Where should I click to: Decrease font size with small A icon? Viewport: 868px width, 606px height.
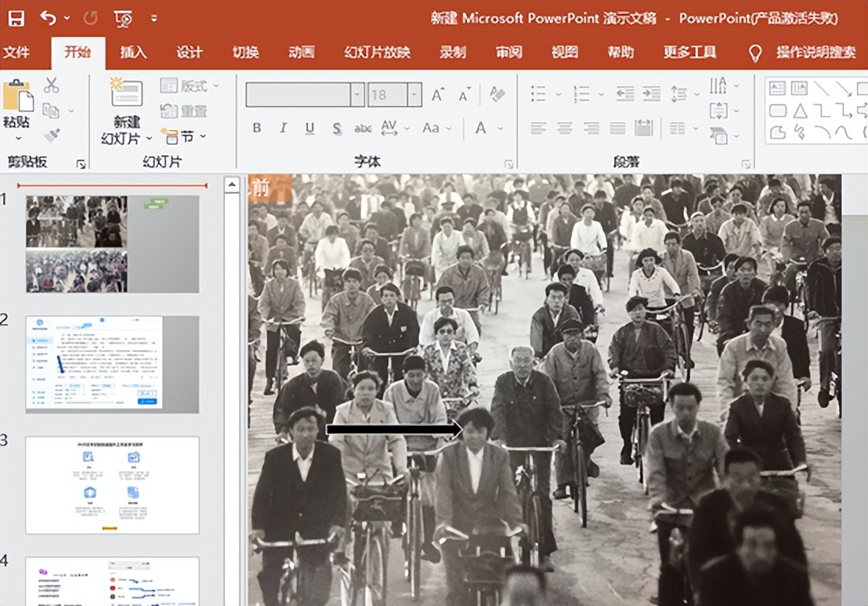pos(464,95)
